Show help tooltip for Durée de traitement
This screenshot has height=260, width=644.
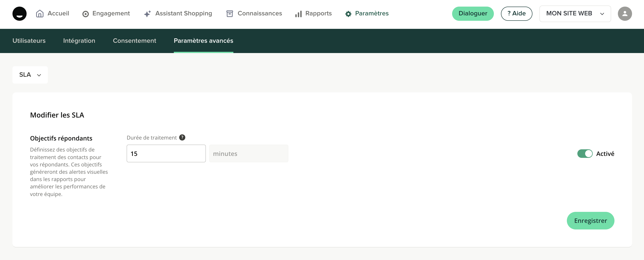[182, 137]
